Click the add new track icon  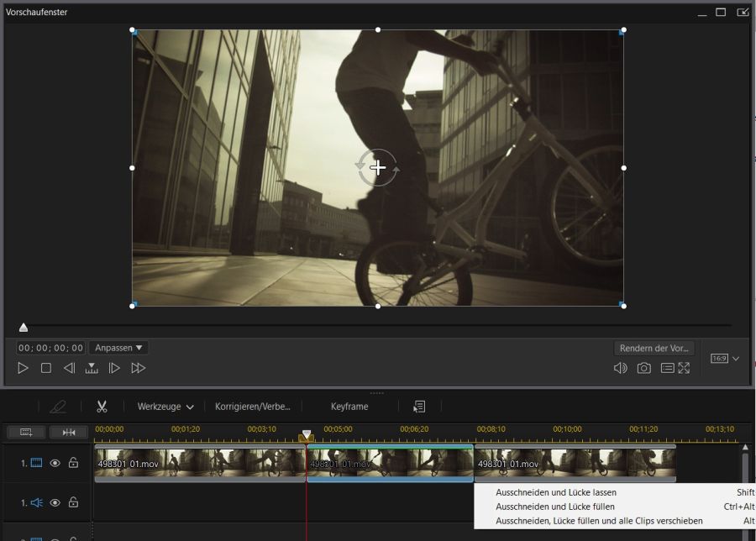[x=25, y=432]
